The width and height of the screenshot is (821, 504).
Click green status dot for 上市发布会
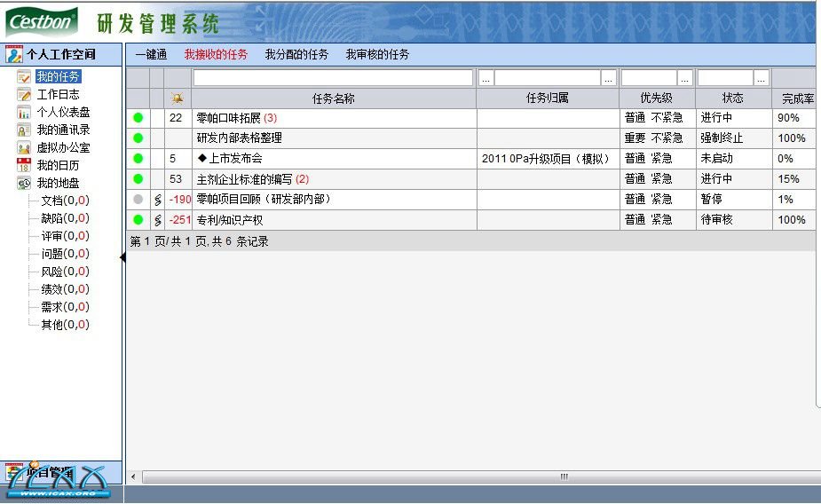click(138, 158)
